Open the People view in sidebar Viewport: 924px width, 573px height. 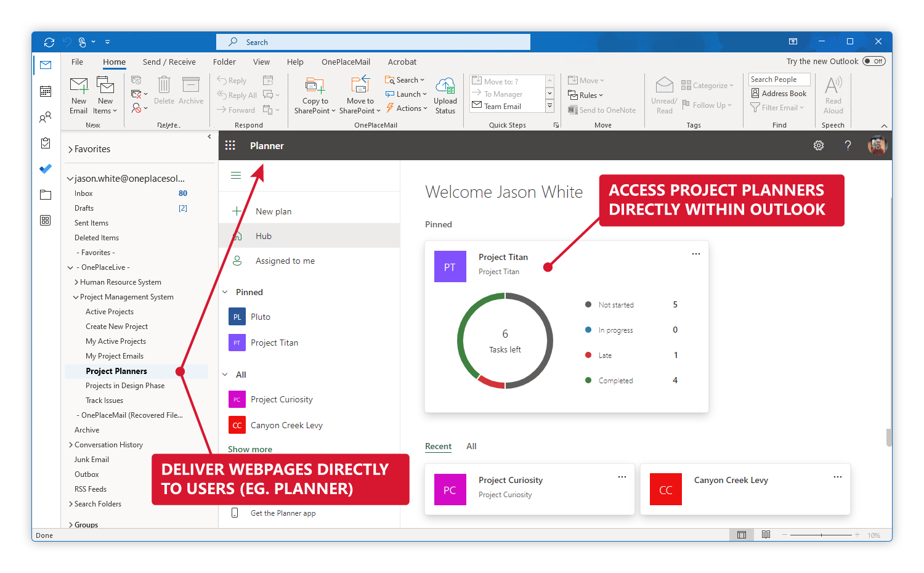tap(46, 117)
